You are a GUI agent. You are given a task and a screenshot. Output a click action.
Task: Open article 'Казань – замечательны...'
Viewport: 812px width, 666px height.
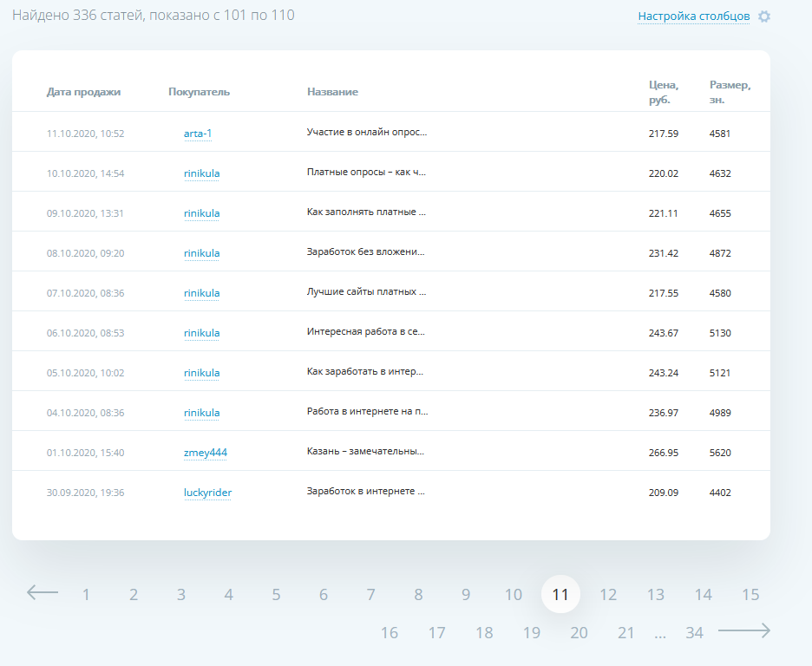pyautogui.click(x=365, y=451)
